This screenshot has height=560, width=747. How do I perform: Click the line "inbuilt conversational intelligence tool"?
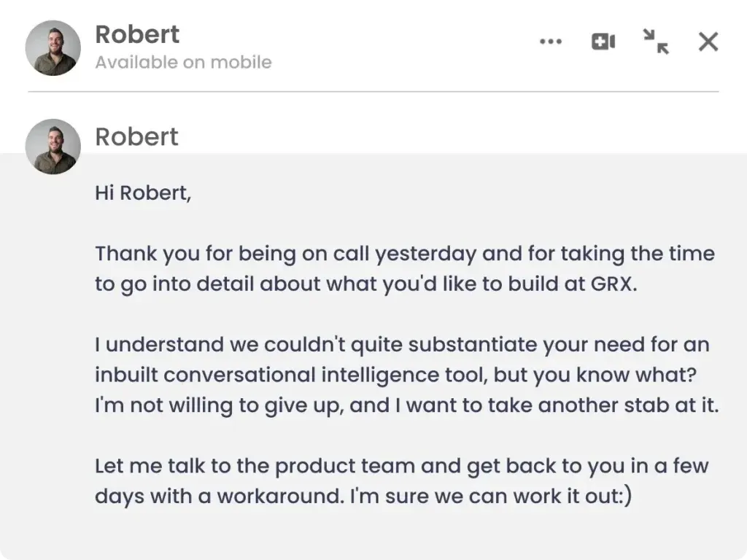tap(395, 375)
